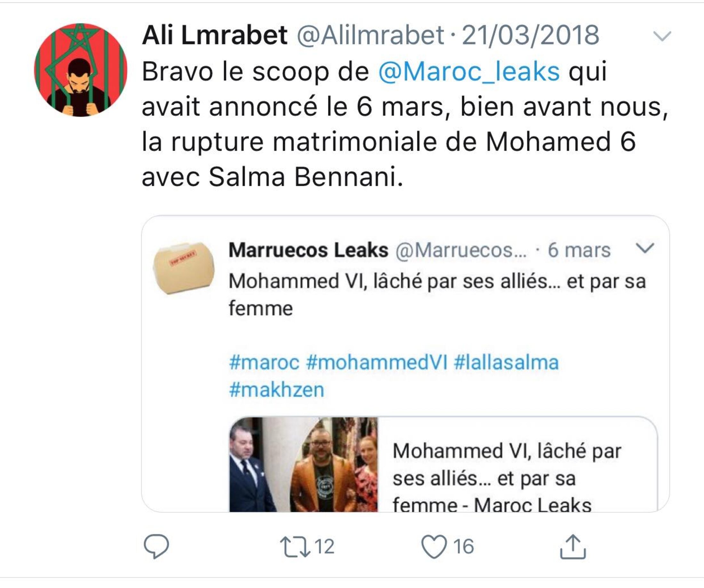Open Marruecos Leaks folder avatar
Viewport: 704px width, 588px height.
[184, 268]
